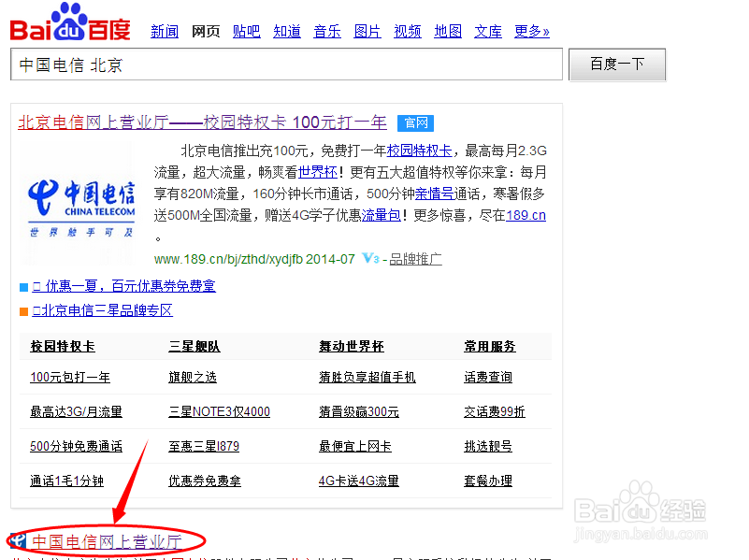Open 猜晋级赢300元 link
This screenshot has height=560, width=749.
[x=359, y=411]
